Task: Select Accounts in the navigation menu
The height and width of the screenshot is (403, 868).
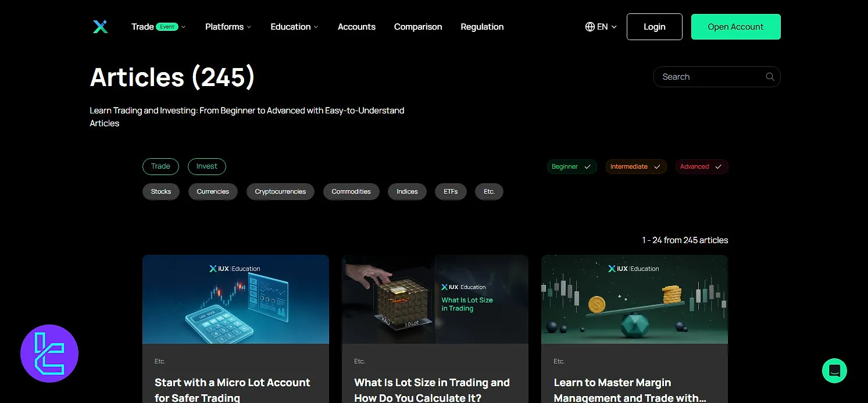Action: pyautogui.click(x=356, y=26)
